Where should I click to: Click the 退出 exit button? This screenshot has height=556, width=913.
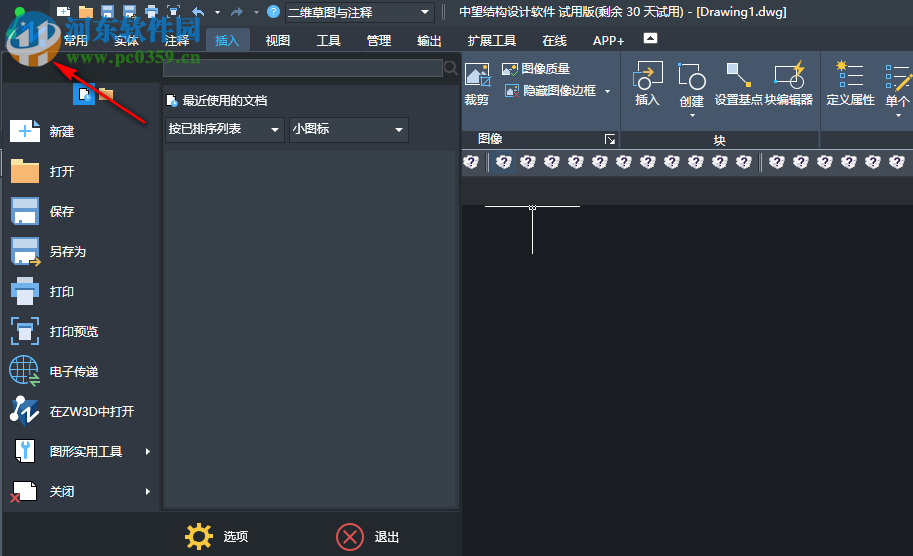pos(368,536)
